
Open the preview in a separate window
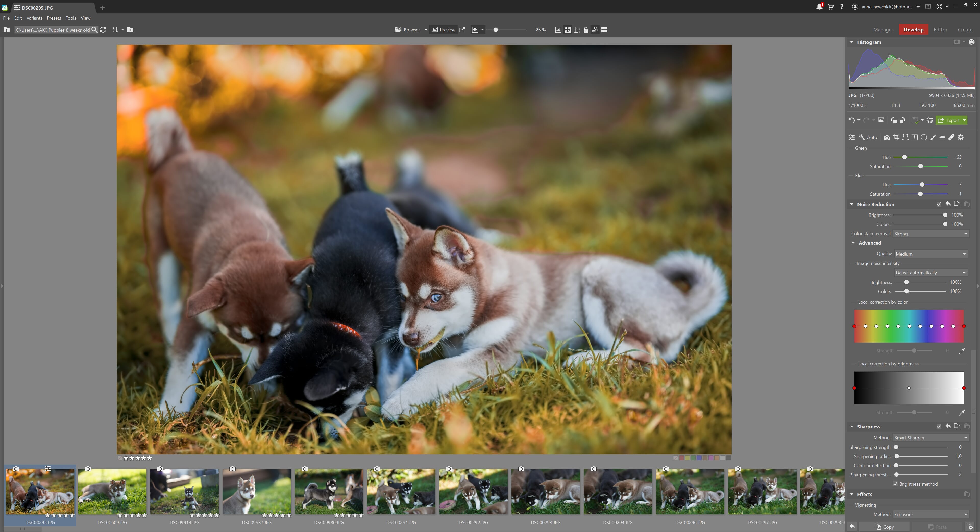tap(462, 30)
